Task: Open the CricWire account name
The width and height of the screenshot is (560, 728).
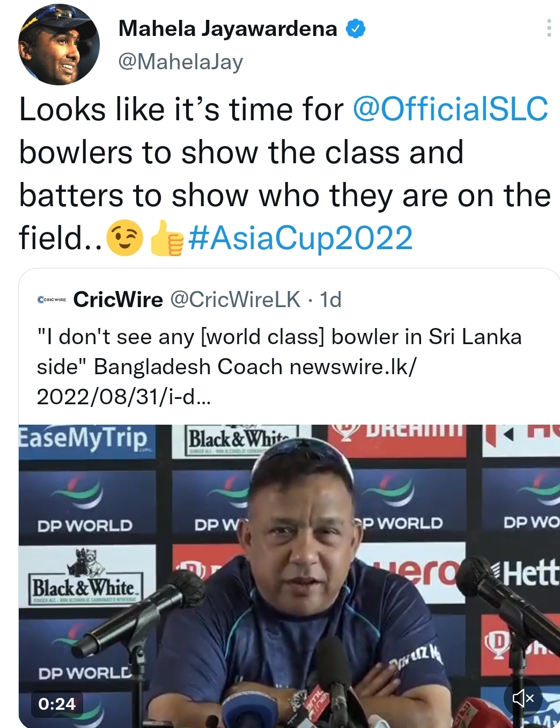Action: click(118, 300)
